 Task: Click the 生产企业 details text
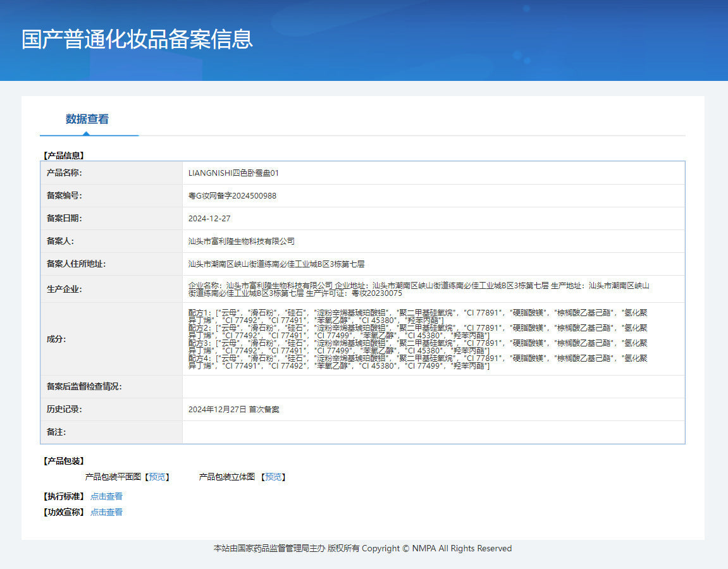[x=418, y=289]
